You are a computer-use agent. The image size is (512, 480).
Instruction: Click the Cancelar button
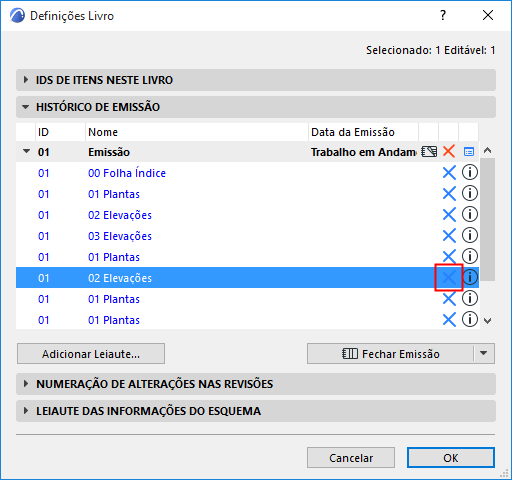(351, 458)
